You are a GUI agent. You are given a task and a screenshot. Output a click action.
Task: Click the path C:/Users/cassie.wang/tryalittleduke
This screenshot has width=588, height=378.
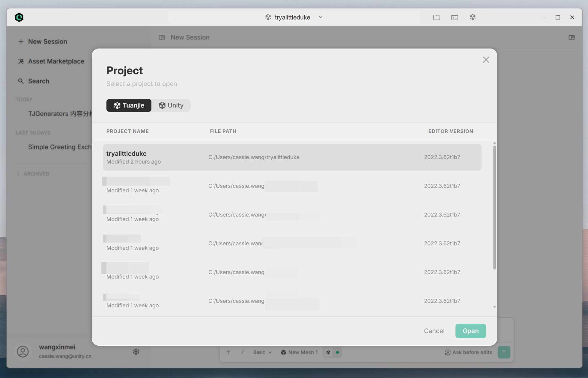point(254,157)
